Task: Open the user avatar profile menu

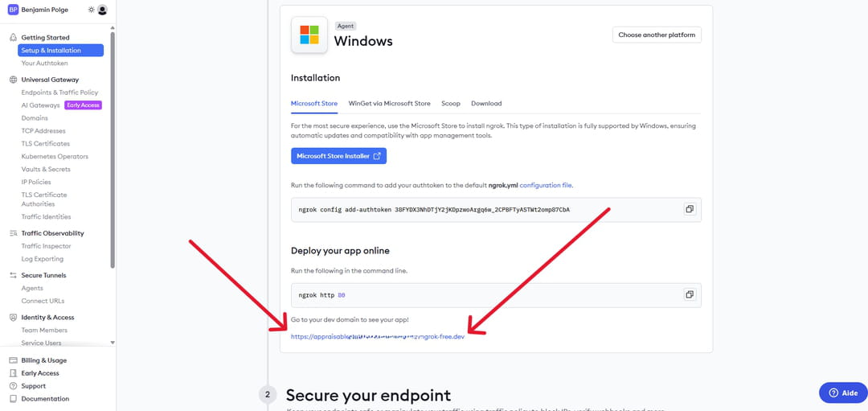Action: tap(102, 10)
